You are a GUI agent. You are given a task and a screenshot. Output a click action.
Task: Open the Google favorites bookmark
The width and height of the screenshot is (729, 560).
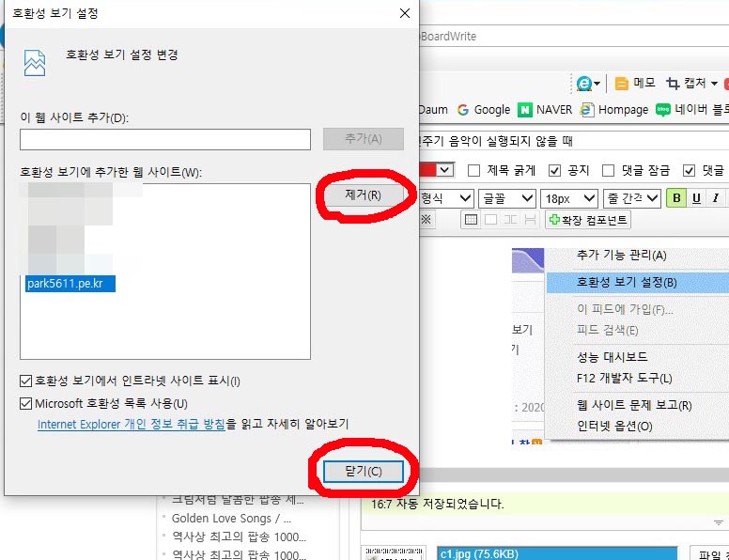(484, 110)
